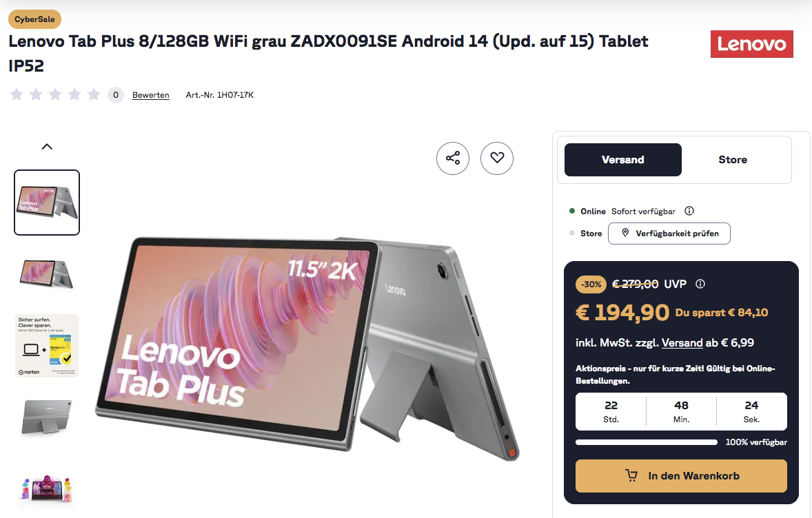Open info icon next to Sofort verfügbar
812x518 pixels.
click(x=689, y=211)
